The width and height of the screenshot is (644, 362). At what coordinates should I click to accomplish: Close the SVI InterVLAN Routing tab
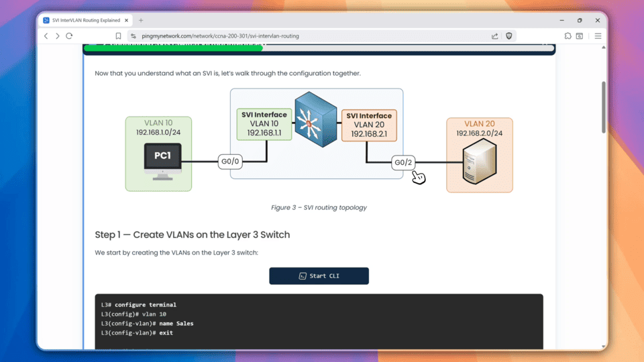(x=127, y=20)
